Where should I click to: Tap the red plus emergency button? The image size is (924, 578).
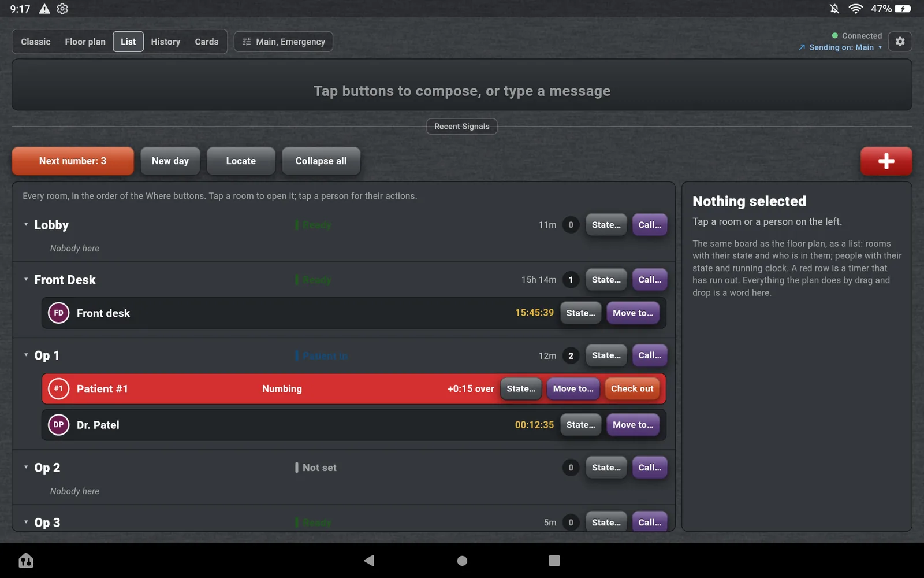(886, 161)
